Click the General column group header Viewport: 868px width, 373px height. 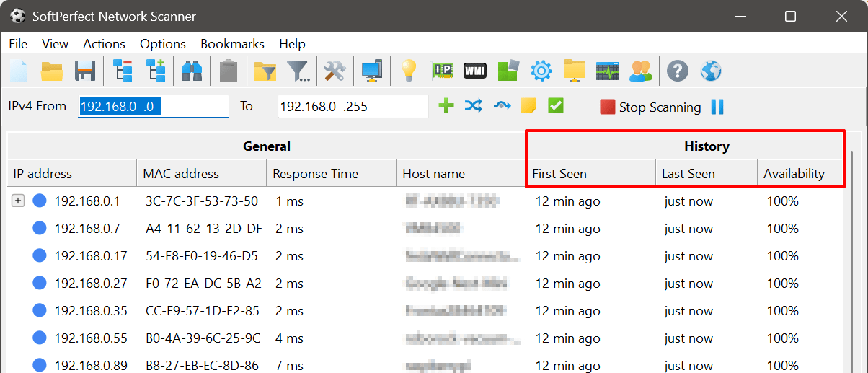tap(267, 146)
